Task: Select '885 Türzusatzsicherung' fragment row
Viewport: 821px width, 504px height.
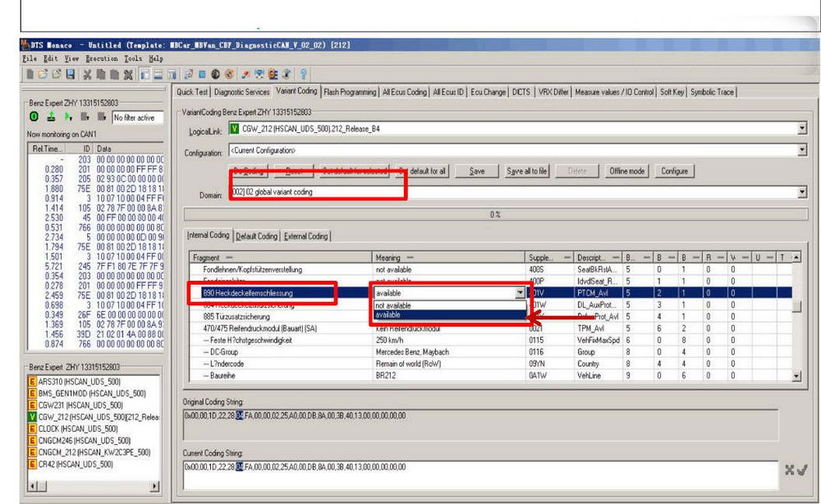Action: coord(236,317)
